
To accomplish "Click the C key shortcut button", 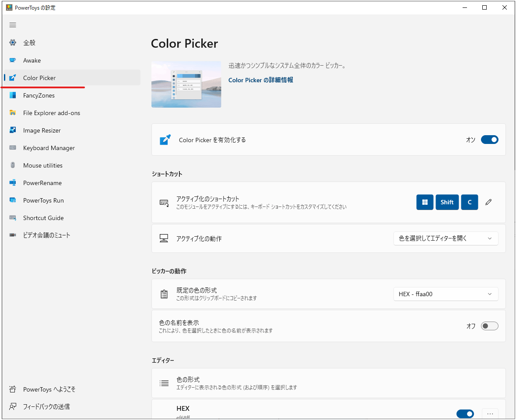I will coord(470,202).
